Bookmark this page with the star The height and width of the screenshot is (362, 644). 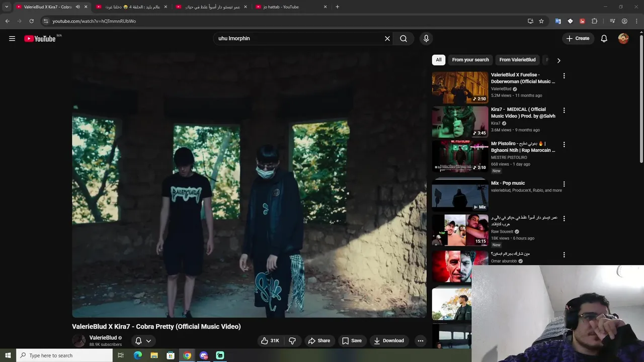tap(541, 21)
